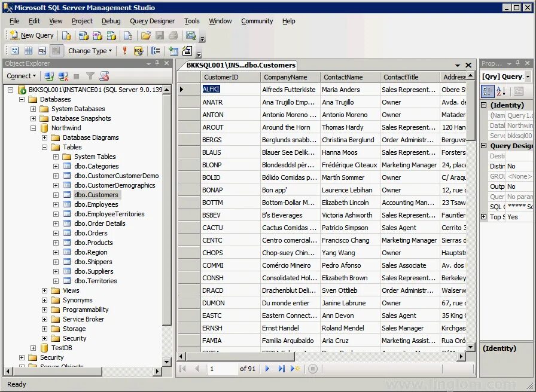Open the Connect dropdown in Object Explorer
This screenshot has height=392, width=536.
(x=21, y=76)
